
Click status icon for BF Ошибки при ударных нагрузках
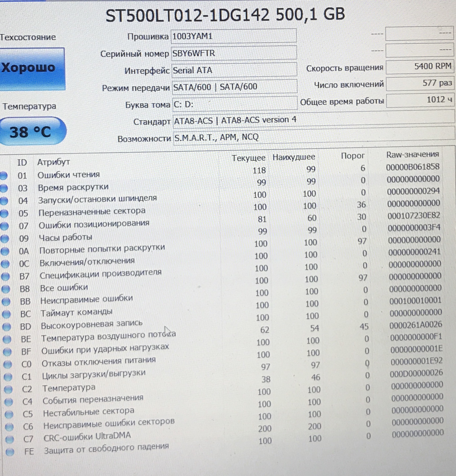(x=7, y=352)
